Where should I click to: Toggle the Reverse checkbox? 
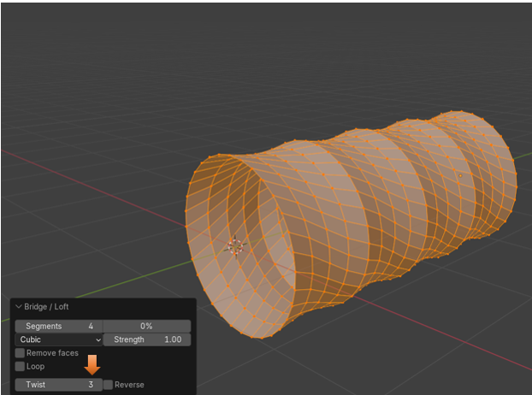pyautogui.click(x=108, y=385)
